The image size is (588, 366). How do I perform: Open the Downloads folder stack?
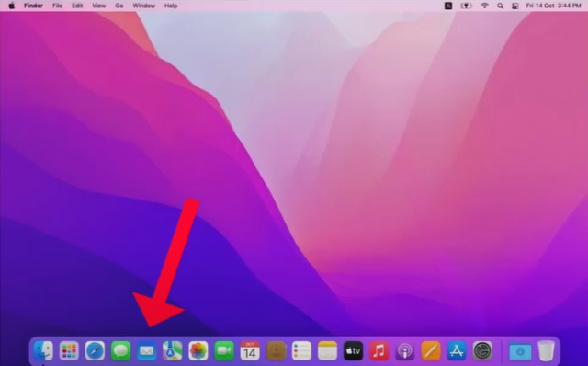[x=520, y=351]
